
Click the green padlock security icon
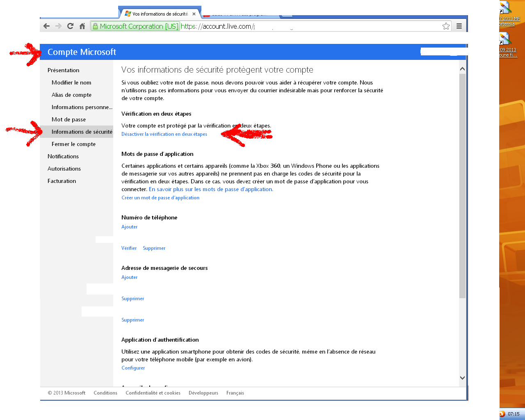(95, 26)
